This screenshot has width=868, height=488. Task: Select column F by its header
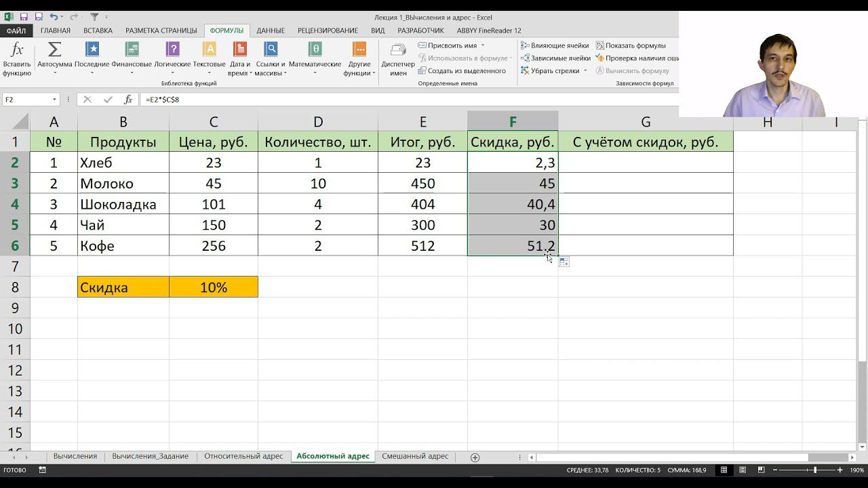(x=513, y=122)
